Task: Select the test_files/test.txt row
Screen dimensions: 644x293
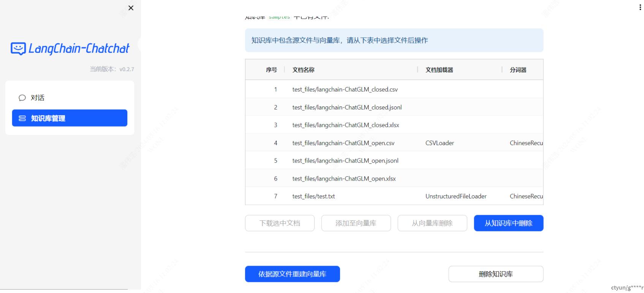Action: [x=313, y=196]
